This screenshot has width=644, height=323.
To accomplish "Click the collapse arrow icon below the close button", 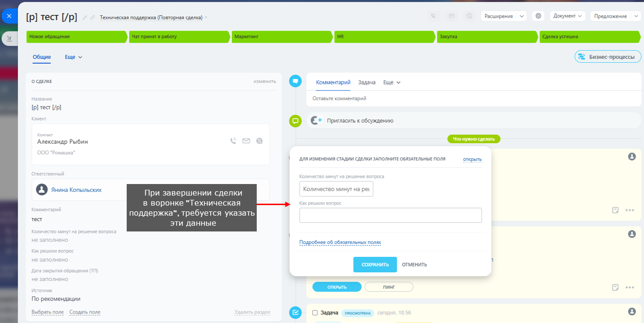I will tap(9, 38).
